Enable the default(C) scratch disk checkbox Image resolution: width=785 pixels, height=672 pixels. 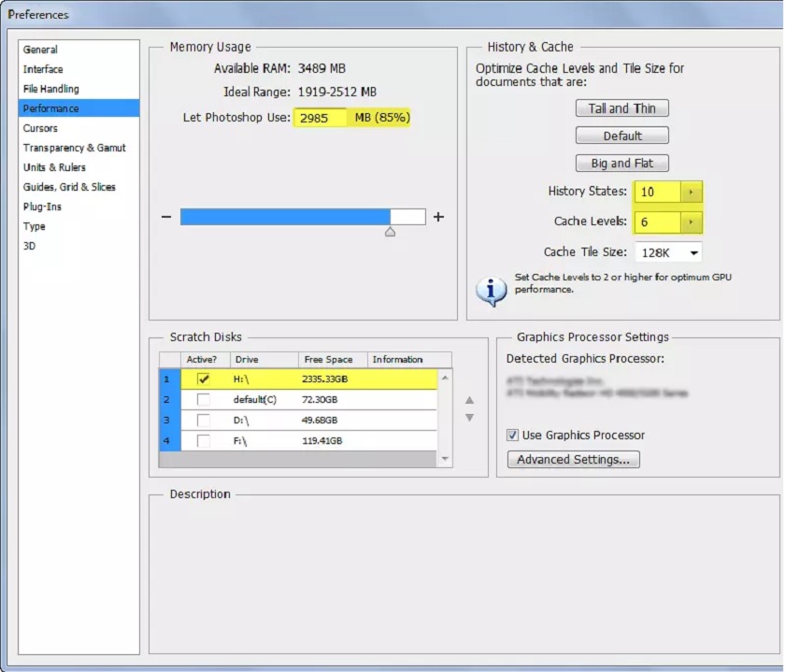(203, 399)
